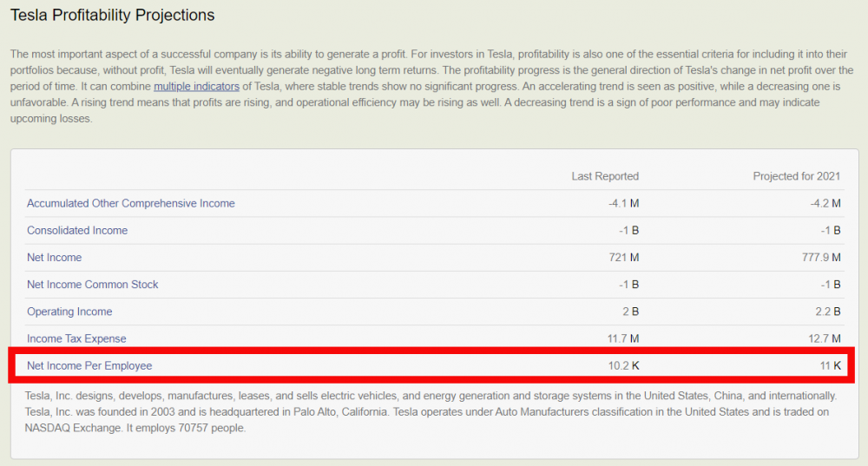Click the Operating Income link
868x466 pixels.
[x=69, y=312]
